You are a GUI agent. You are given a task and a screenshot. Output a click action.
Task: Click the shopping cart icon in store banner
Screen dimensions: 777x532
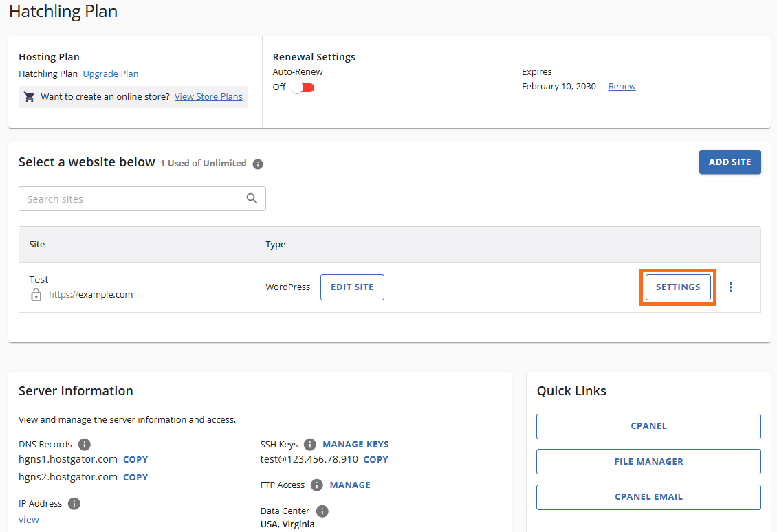coord(30,97)
